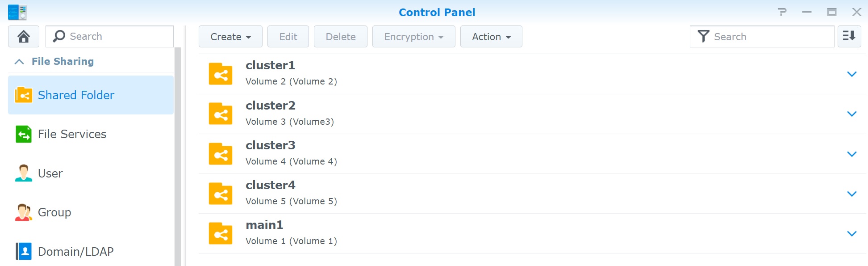Select File Services in the sidebar
This screenshot has width=868, height=266.
coord(72,134)
